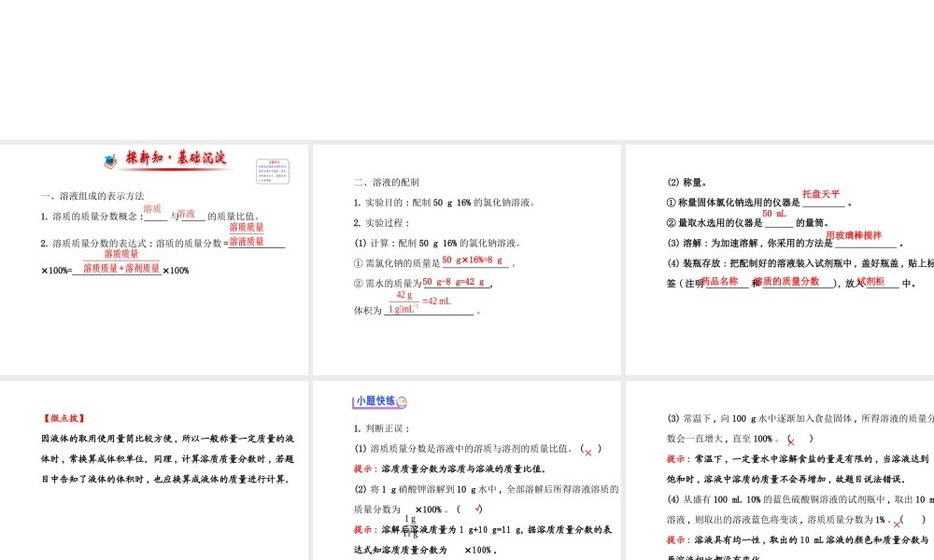Click the line ① 称量固体氯化钠选用的仪器是
Image resolution: width=934 pixels, height=560 pixels.
coord(759,203)
